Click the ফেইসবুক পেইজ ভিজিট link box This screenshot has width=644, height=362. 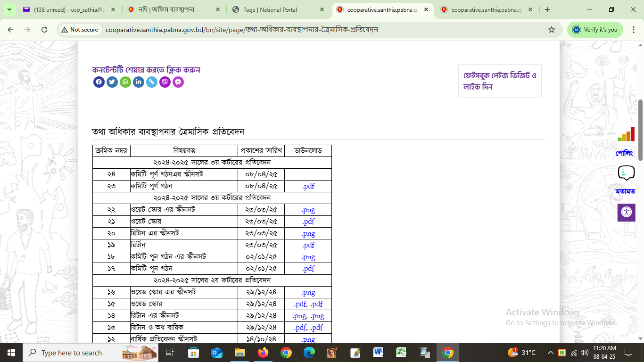500,81
